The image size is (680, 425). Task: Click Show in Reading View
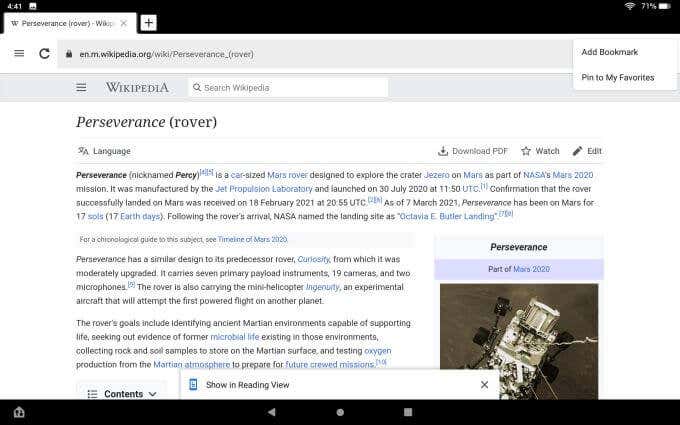pos(248,385)
